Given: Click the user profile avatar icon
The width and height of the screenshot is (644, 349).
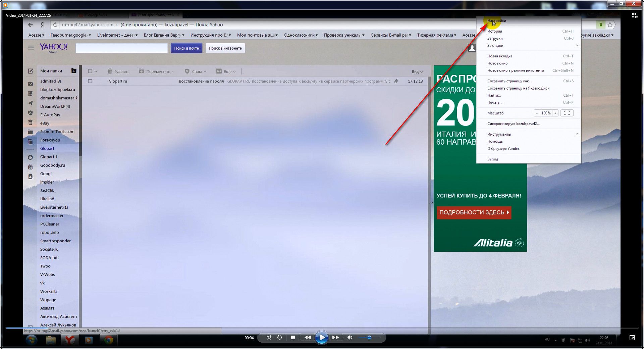Looking at the screenshot, I should click(472, 48).
